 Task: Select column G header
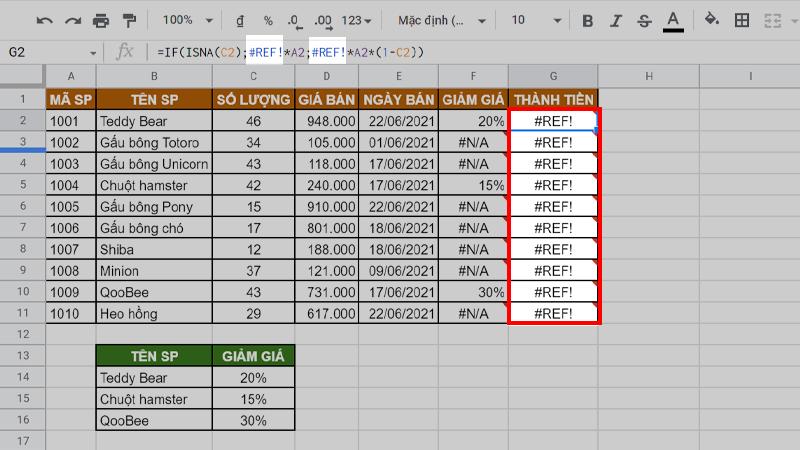tap(554, 76)
